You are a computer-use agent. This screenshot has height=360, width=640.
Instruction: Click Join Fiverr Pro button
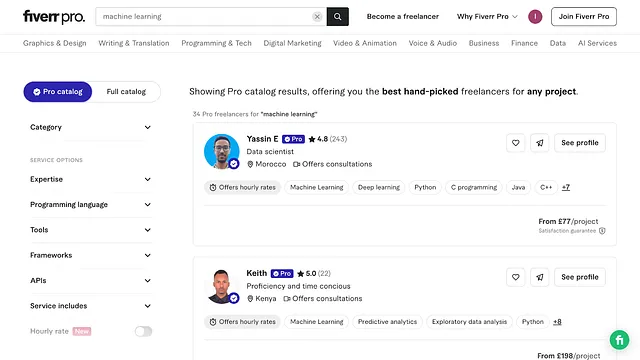coord(584,17)
